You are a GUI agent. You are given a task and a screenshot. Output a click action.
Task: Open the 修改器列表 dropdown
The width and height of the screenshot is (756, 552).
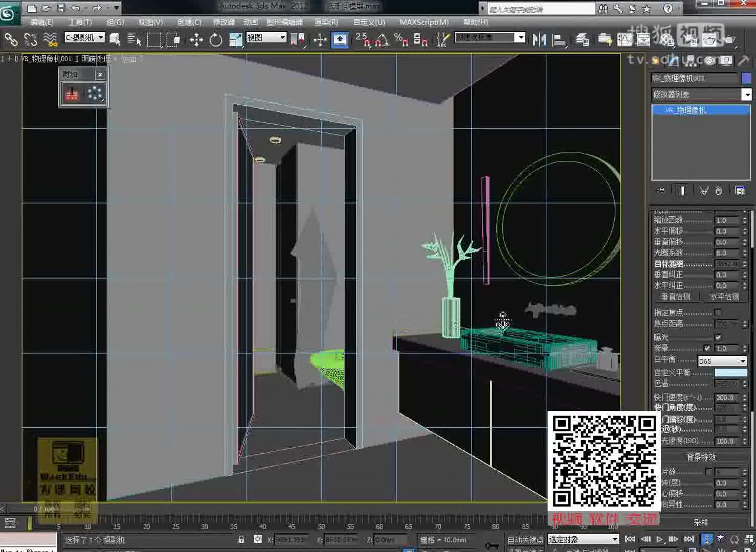tap(701, 95)
